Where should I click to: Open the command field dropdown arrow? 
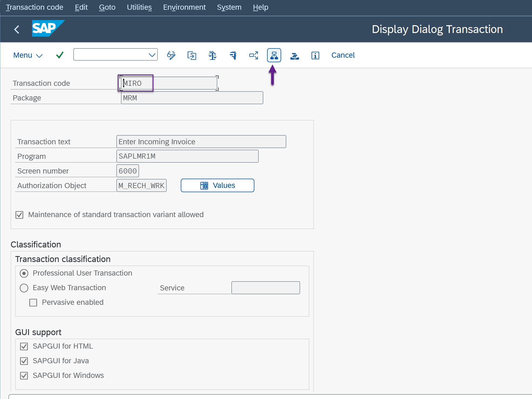click(152, 55)
